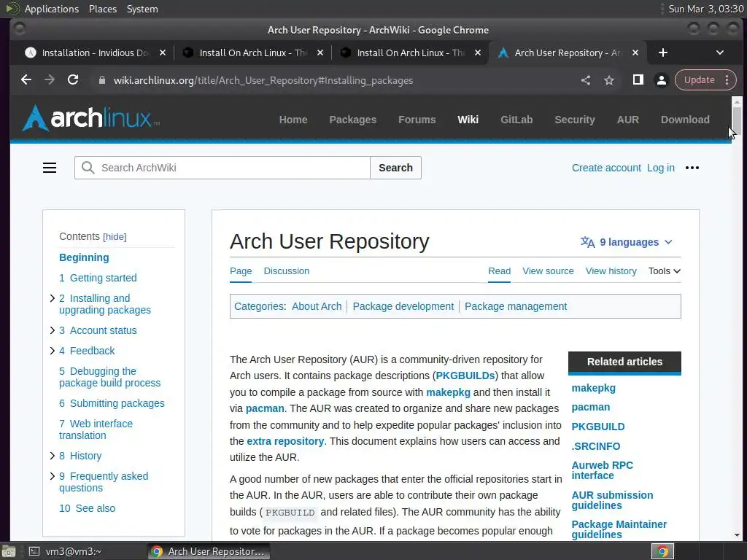Open the Package management category link
Screen dimensions: 747x560
click(x=516, y=306)
